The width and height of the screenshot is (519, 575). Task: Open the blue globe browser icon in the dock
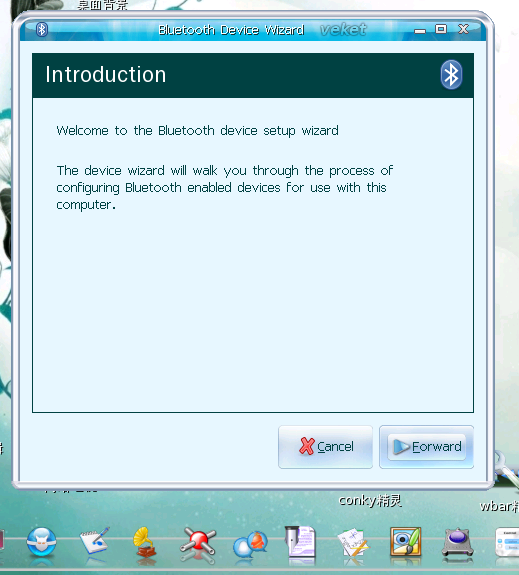[x=41, y=542]
